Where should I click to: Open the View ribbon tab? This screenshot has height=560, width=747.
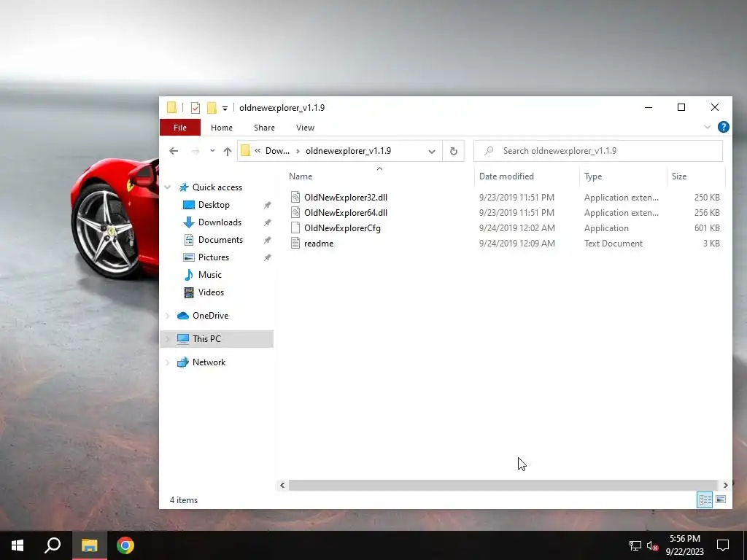pyautogui.click(x=306, y=128)
